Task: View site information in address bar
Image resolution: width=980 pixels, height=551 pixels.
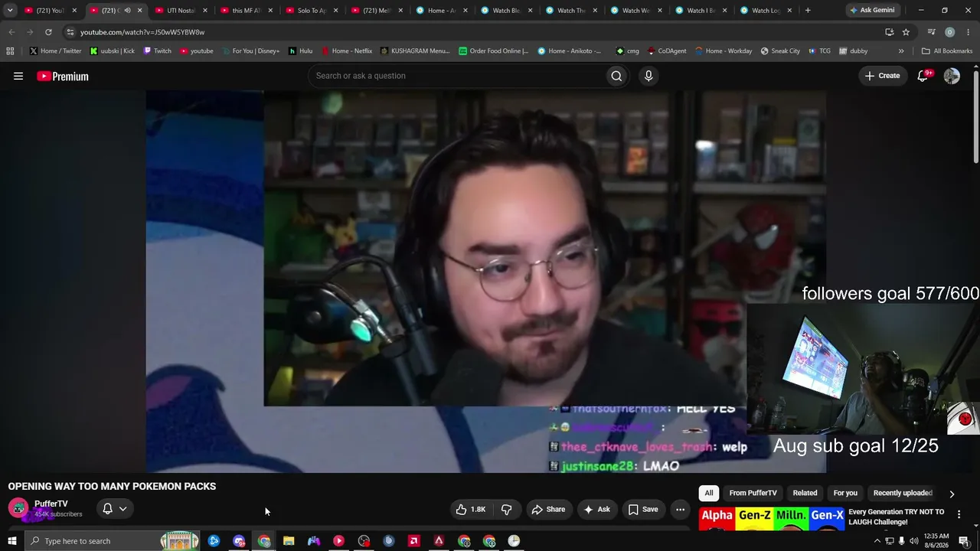Action: point(70,32)
